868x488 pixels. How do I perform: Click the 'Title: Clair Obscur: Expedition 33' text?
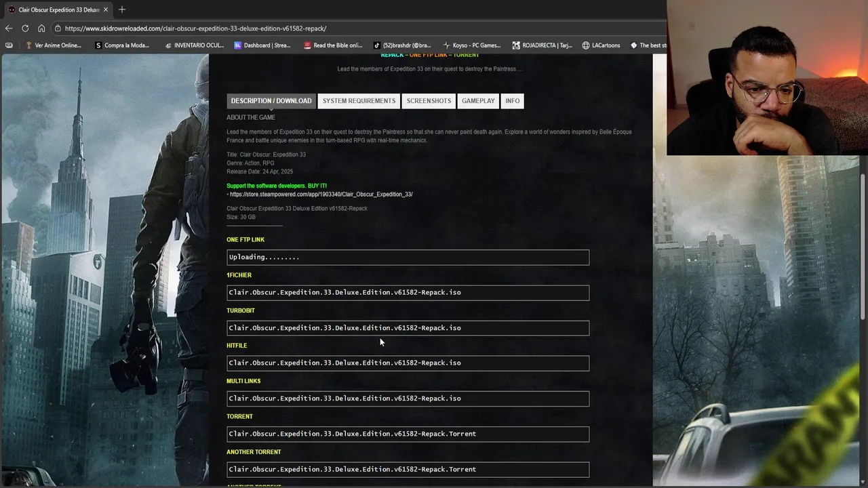266,155
